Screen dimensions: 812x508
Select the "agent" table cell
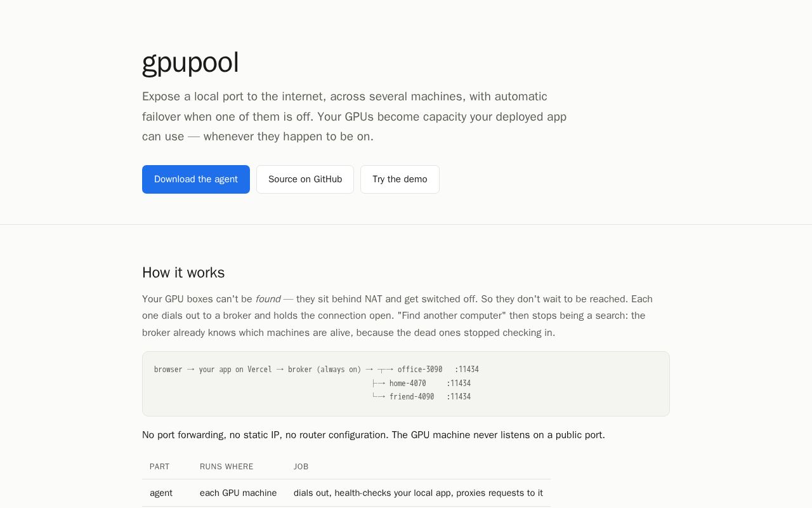(x=161, y=493)
